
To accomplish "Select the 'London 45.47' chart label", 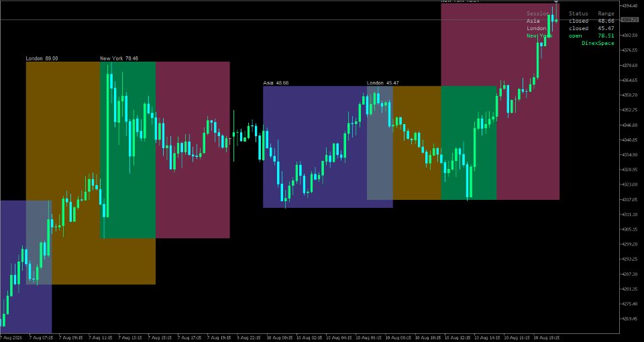I will [x=383, y=83].
